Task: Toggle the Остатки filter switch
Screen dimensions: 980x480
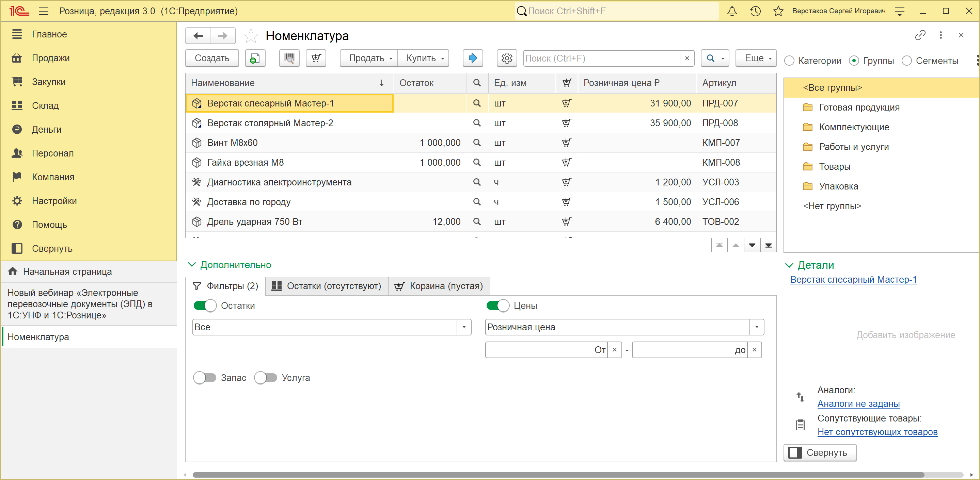Action: [x=205, y=305]
